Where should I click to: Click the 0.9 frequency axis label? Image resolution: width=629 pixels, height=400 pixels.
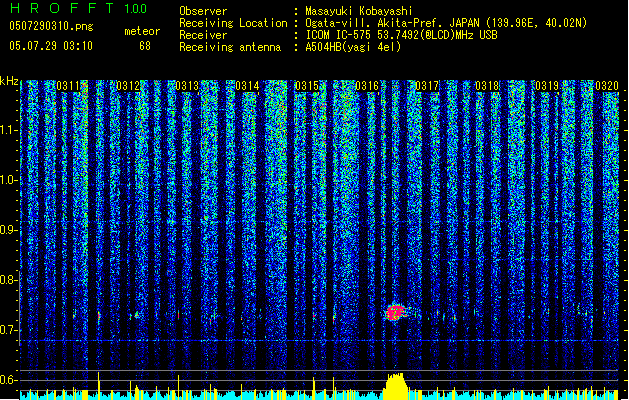click(9, 230)
